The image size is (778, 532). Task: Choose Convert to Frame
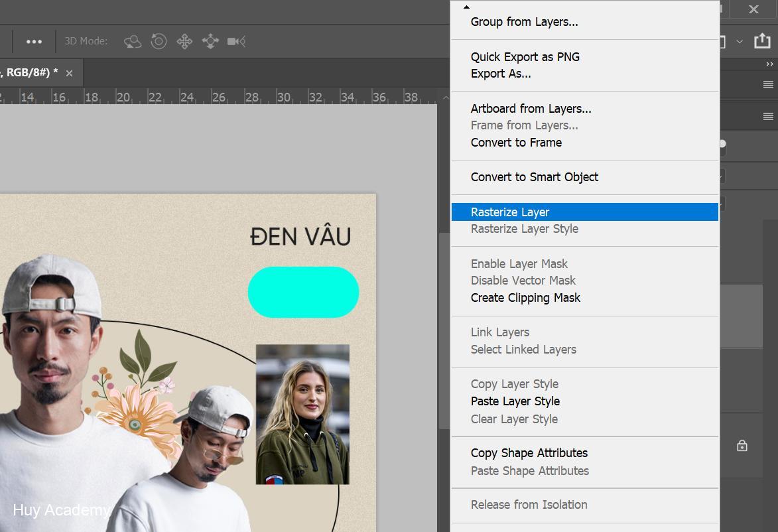584,143
